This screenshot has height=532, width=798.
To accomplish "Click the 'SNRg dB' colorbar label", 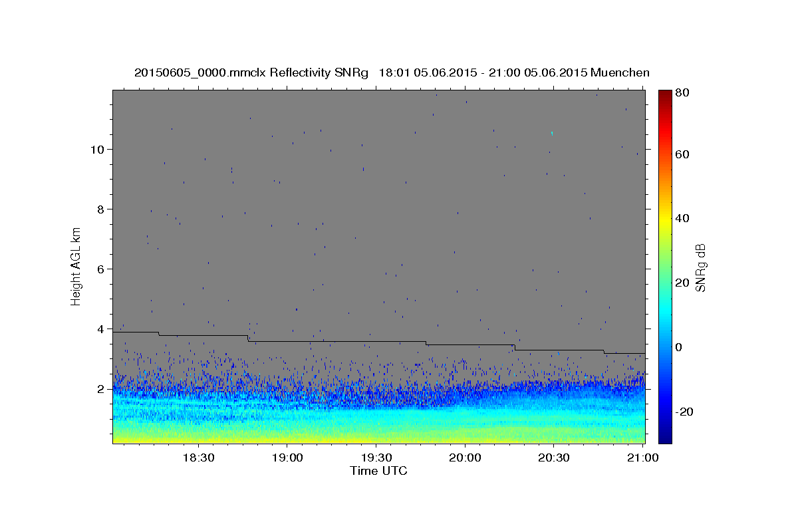I will click(x=700, y=267).
